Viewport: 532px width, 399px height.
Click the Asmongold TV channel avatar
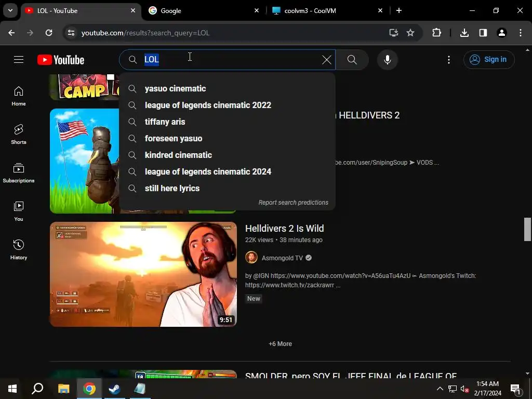[251, 258]
